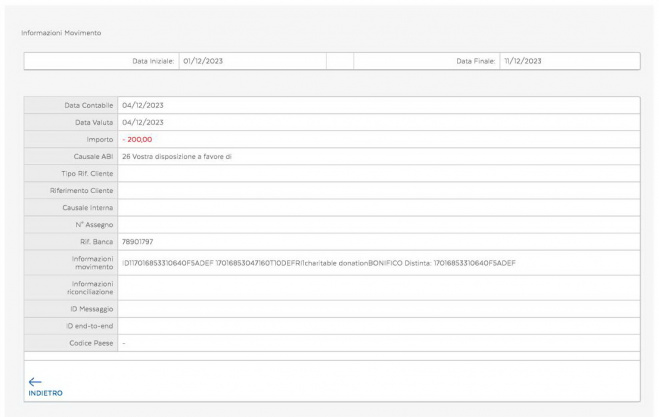Click the back arrow icon

click(x=34, y=381)
